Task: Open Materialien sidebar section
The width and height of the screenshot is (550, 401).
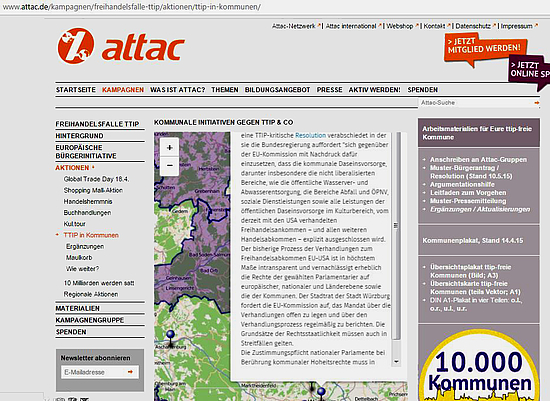Action: coord(78,308)
